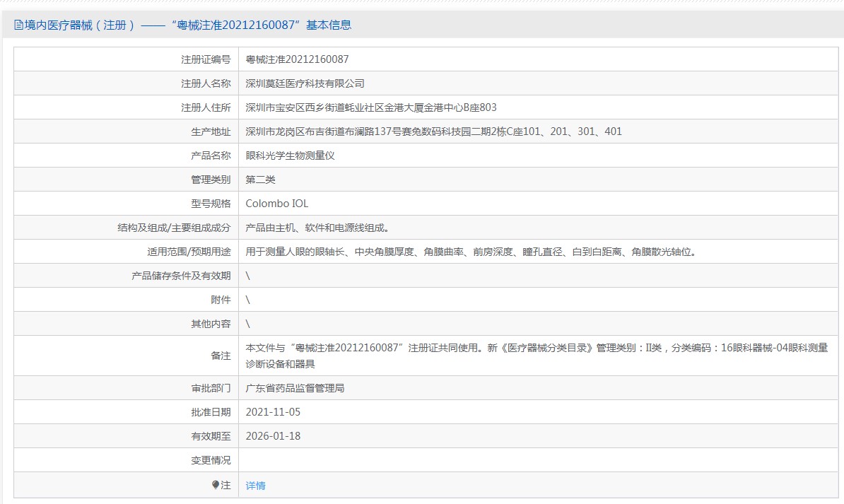
Task: Click the document icon in the page header
Action: click(18, 25)
